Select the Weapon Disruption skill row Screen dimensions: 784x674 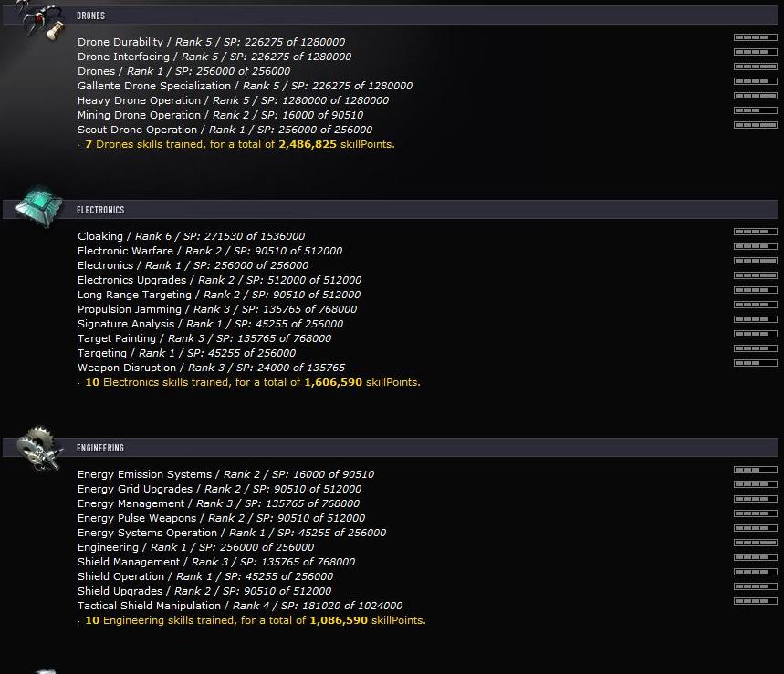point(211,368)
